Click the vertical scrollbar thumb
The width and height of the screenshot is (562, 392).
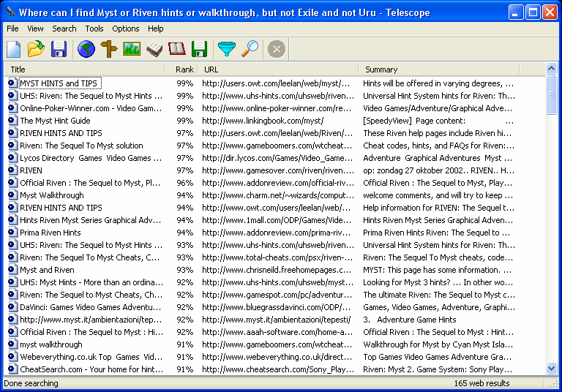tap(551, 94)
